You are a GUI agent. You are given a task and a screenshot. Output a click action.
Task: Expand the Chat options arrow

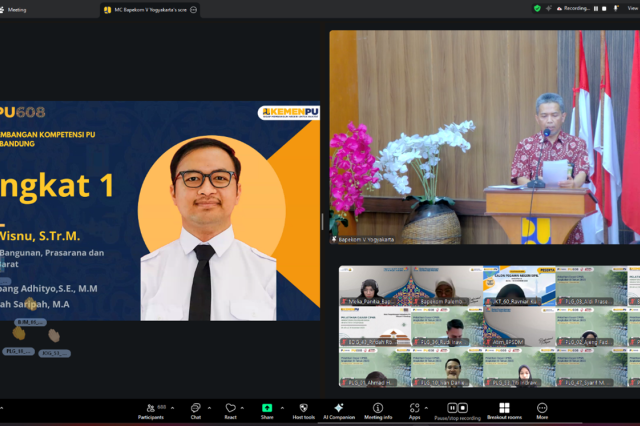209,408
